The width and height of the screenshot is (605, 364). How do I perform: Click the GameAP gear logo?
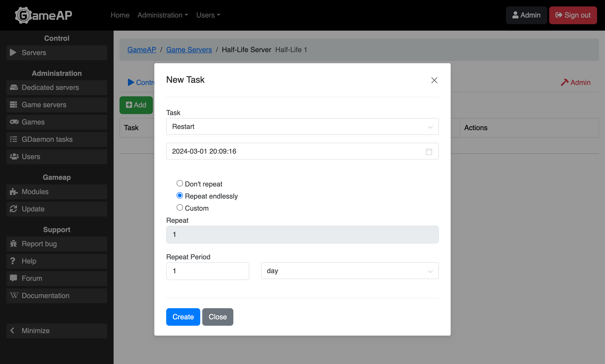[23, 15]
